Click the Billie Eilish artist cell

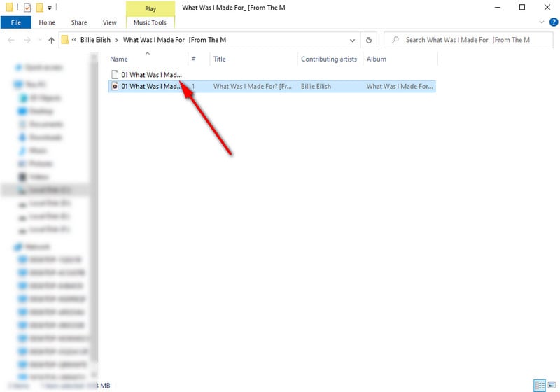[x=316, y=86]
